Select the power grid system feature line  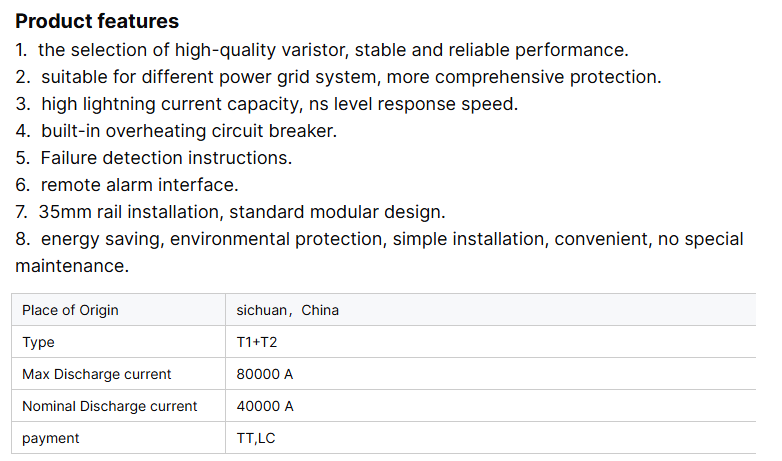pos(338,76)
